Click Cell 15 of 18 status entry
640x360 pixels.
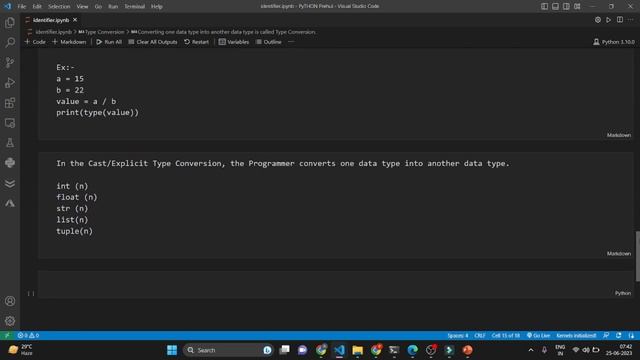point(506,336)
